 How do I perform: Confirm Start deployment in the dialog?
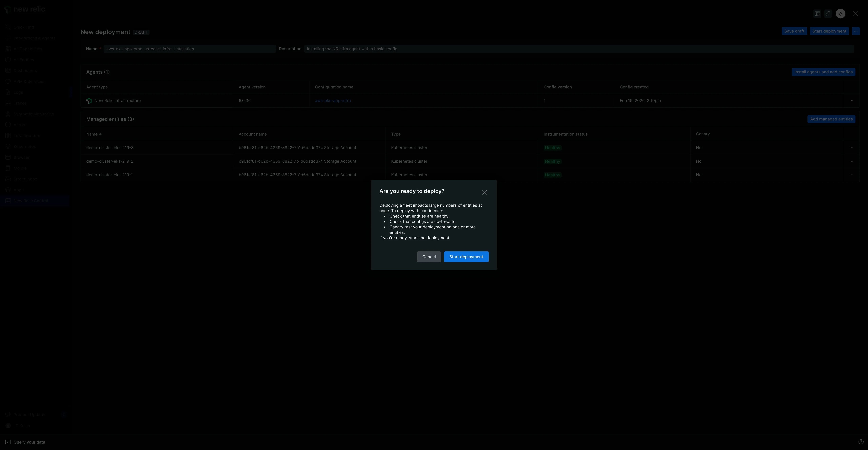[x=466, y=257]
